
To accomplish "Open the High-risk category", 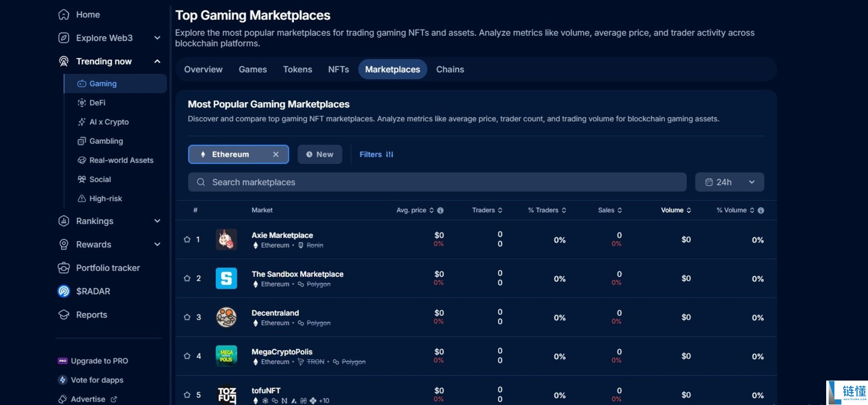I will pos(100,198).
